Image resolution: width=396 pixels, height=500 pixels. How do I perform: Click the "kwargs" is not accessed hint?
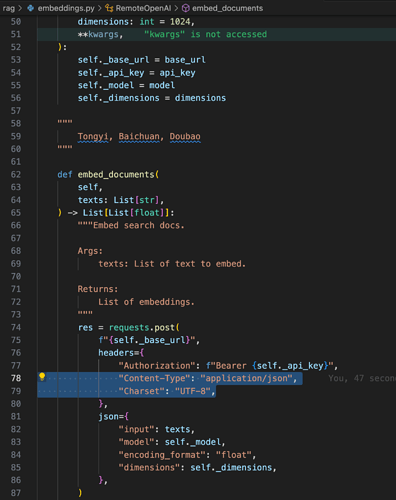pyautogui.click(x=205, y=34)
